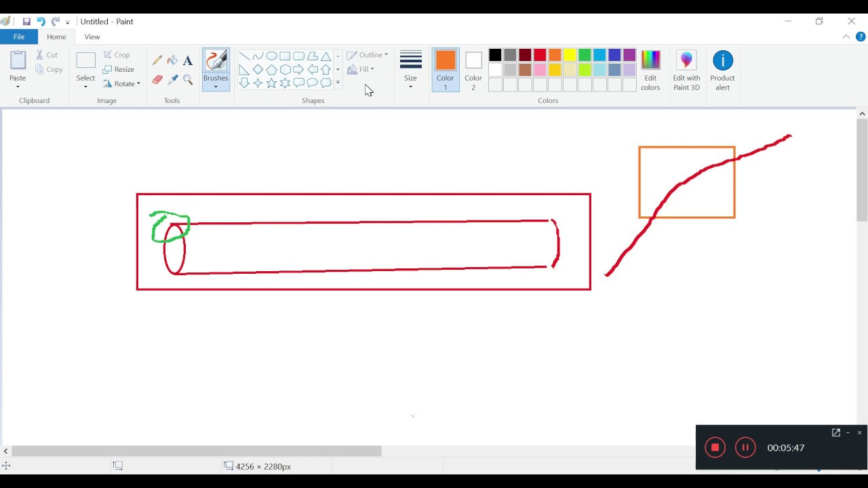Expand the full Shapes gallery

338,83
